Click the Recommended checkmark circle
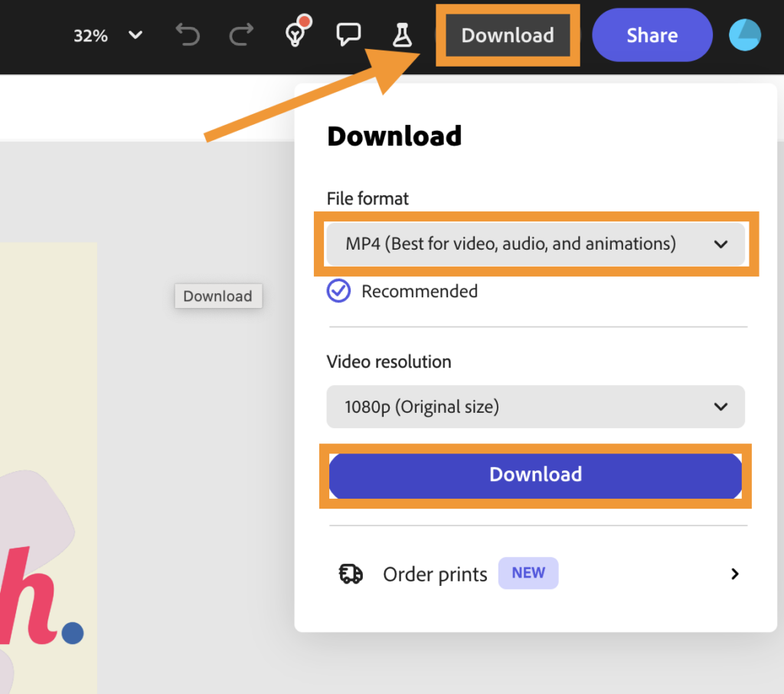This screenshot has width=784, height=694. pos(338,291)
